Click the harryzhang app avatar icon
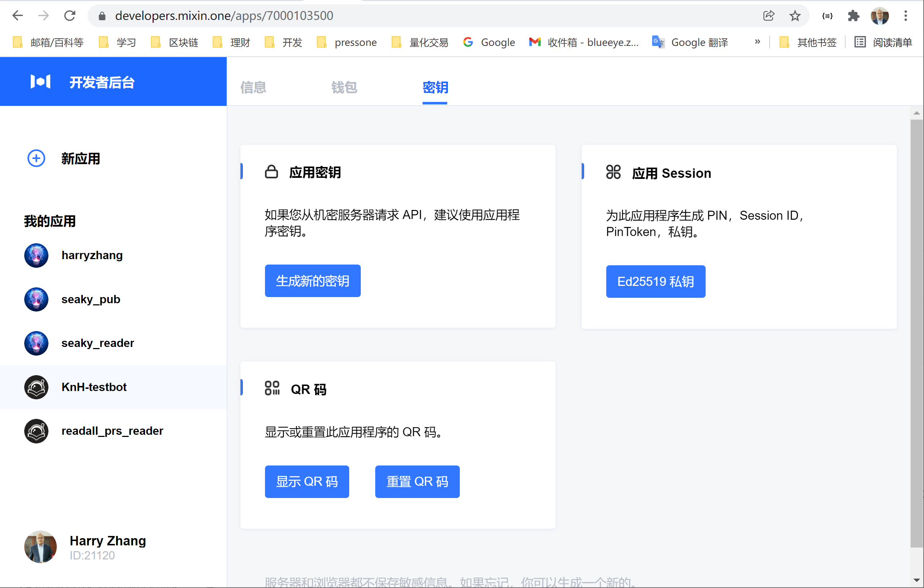The width and height of the screenshot is (924, 588). tap(36, 256)
